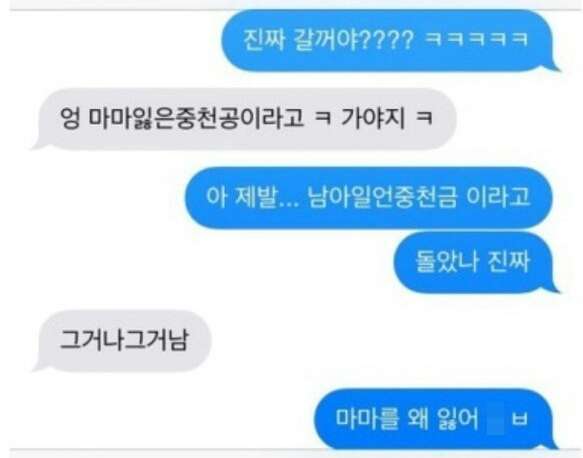583x458 pixels.
Task: Click the tail of the '그거나그거남' bubble
Action: click(x=39, y=366)
